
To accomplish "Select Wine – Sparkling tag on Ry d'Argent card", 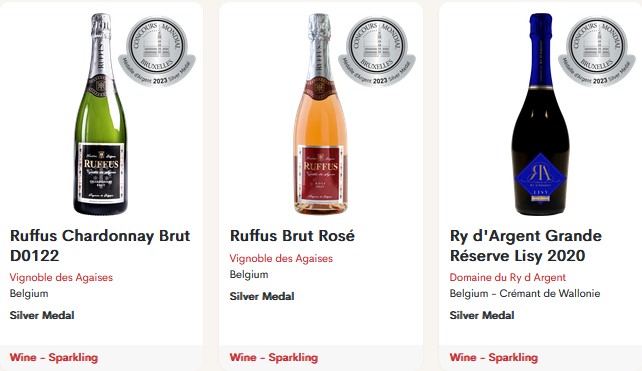I will (x=493, y=357).
